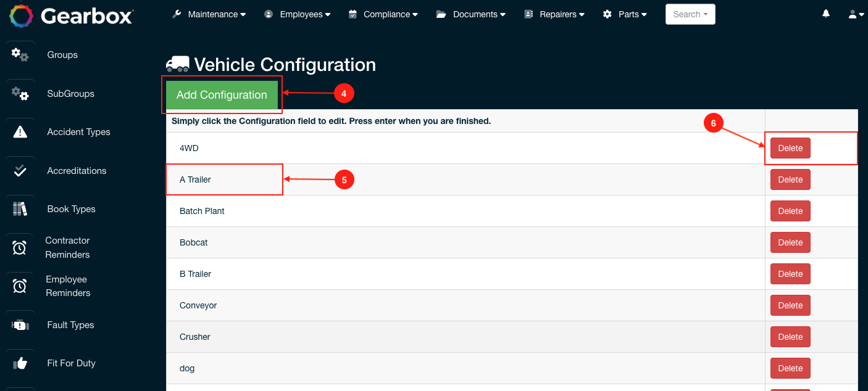Click the Accident Types warning triangle icon
Viewport: 868px width, 391px height.
20,132
